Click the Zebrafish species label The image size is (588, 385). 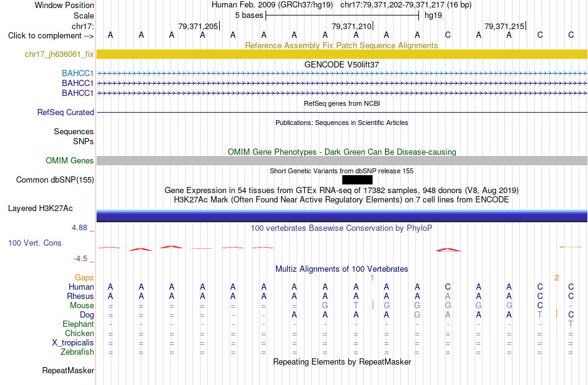[x=77, y=352]
